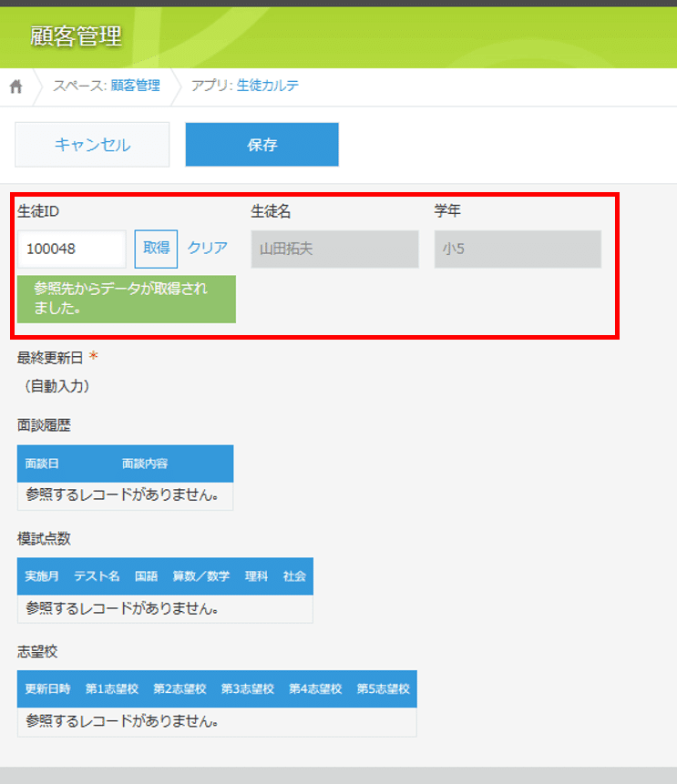Click the 生徒名 label
677x784 pixels.
(271, 211)
